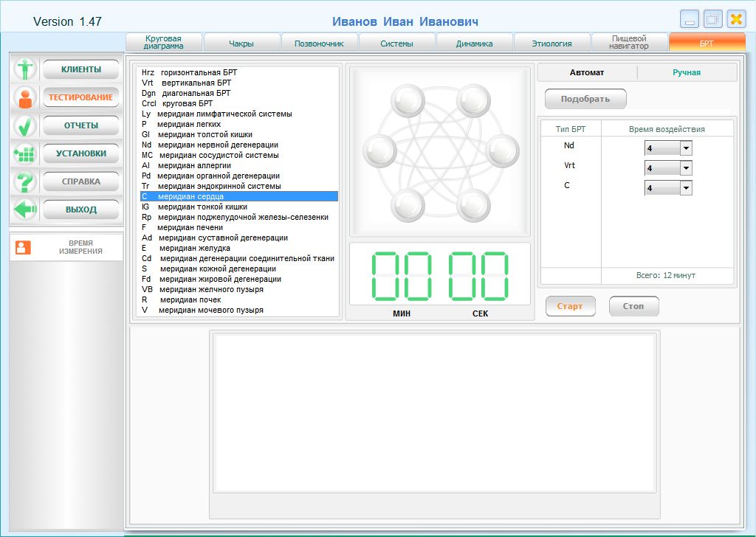Switch to Ручная mode

(x=687, y=72)
